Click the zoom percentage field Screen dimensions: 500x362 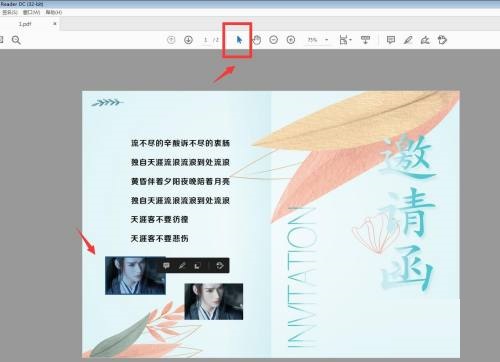coord(313,40)
